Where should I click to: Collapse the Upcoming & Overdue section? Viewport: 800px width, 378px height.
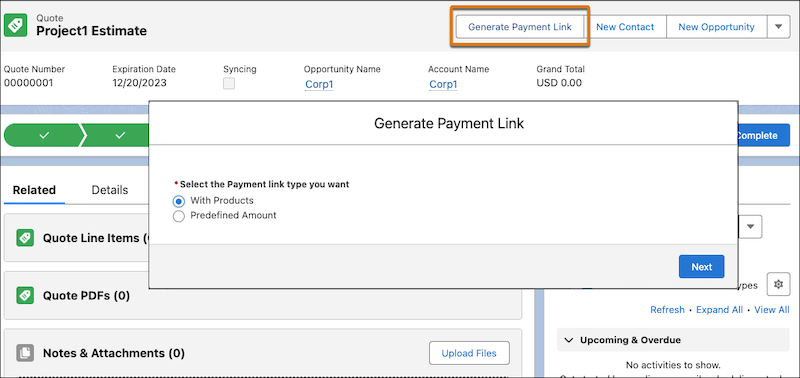click(x=568, y=340)
